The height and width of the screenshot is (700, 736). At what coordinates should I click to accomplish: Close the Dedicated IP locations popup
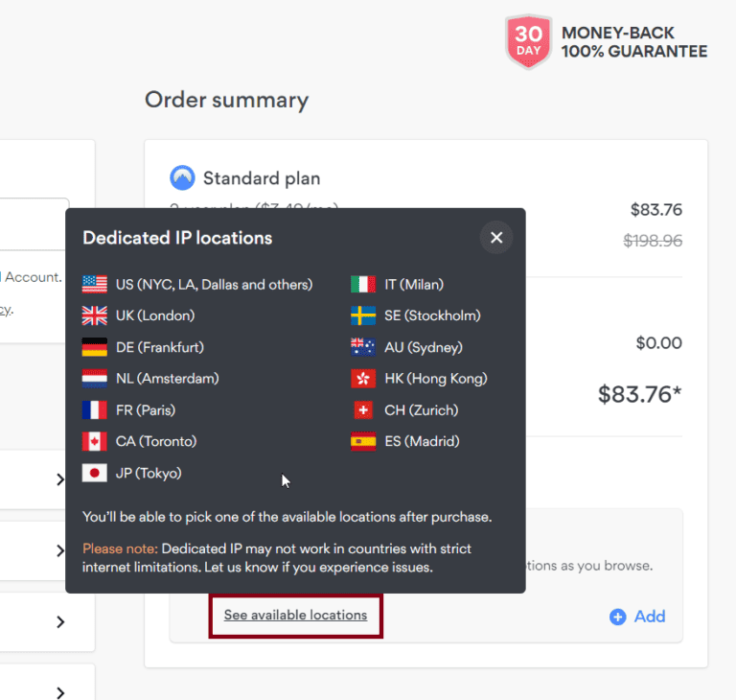coord(496,238)
